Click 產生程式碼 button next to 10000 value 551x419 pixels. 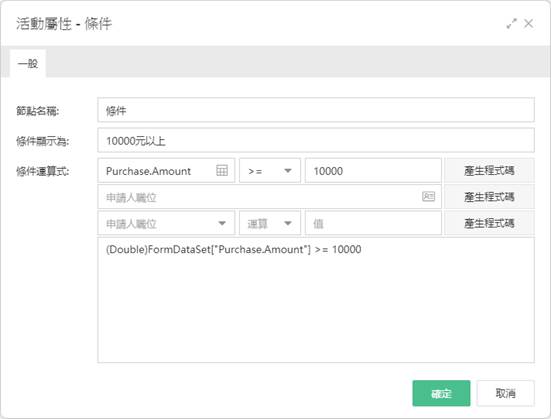click(x=489, y=171)
